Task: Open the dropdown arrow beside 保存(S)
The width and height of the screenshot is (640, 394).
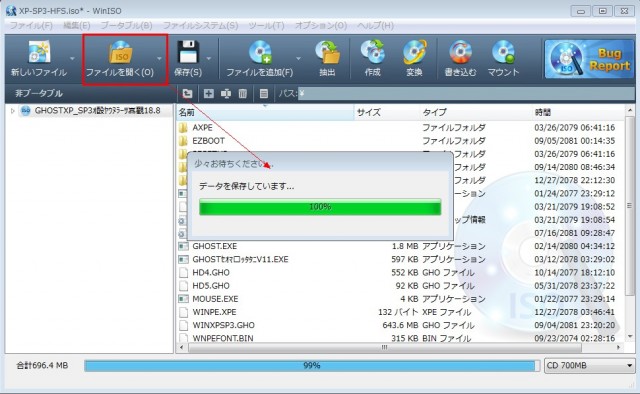Action: (x=209, y=58)
